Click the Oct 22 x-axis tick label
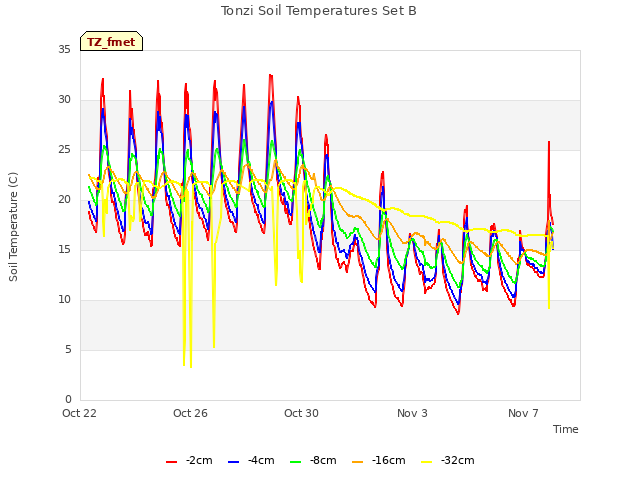640x480 pixels. click(80, 413)
